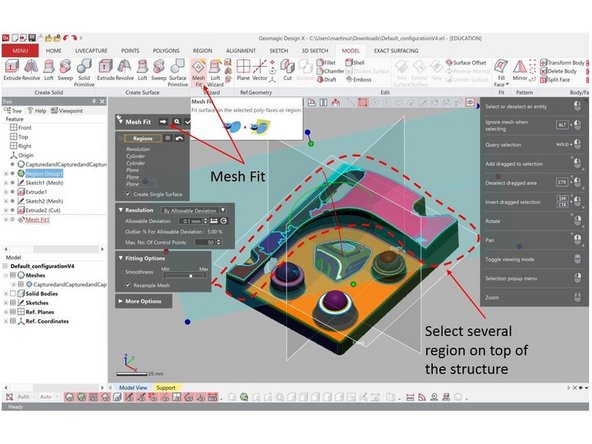Open the Mirror pattern tool
The image size is (592, 444).
(x=520, y=70)
